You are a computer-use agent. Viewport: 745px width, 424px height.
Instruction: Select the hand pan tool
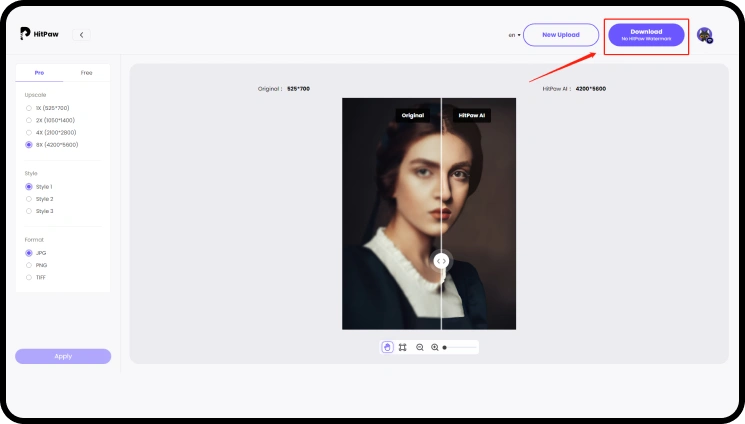[388, 347]
